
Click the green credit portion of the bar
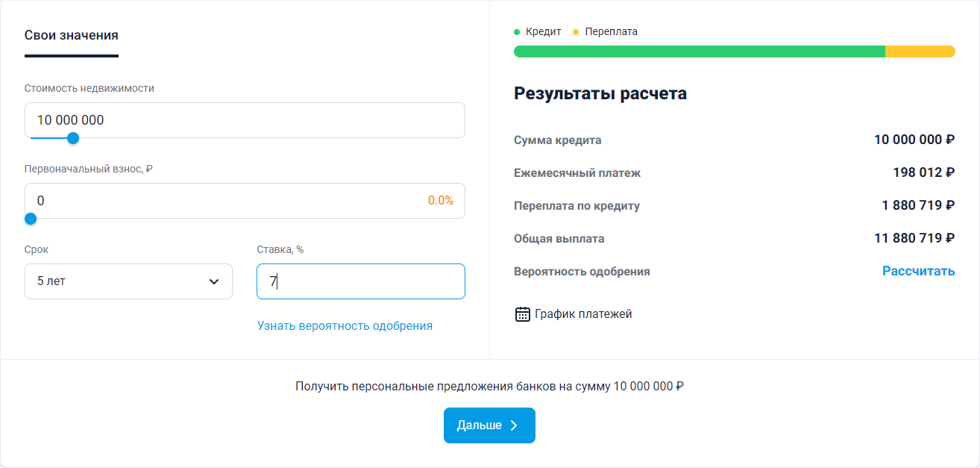[x=700, y=52]
